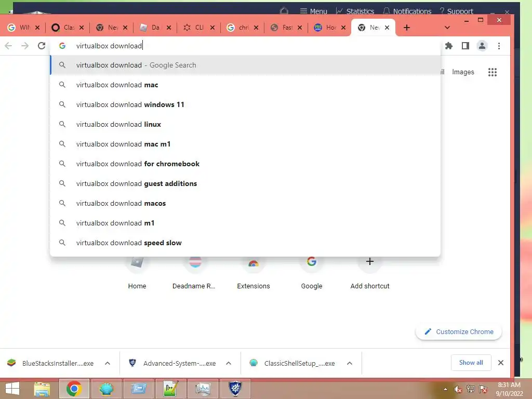Open the Google apps grid
The height and width of the screenshot is (399, 532).
coord(493,72)
